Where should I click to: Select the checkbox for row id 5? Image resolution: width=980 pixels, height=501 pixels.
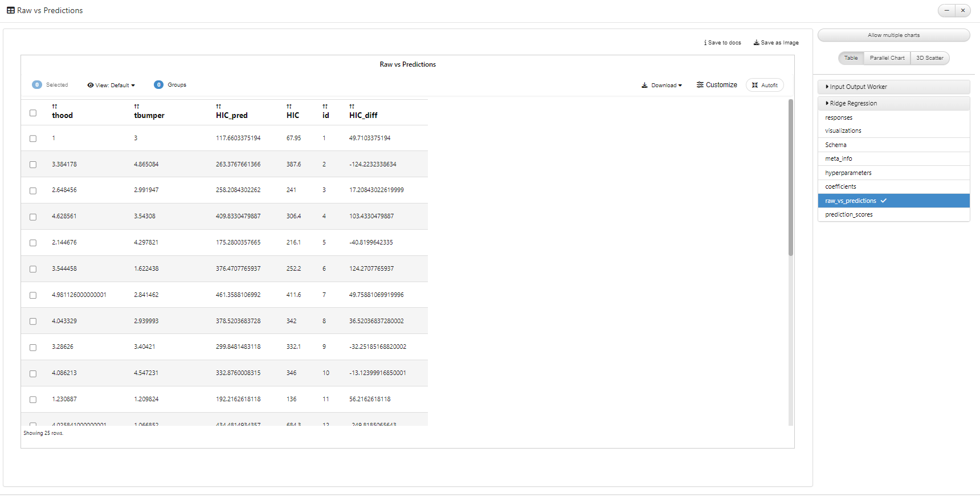pos(33,243)
